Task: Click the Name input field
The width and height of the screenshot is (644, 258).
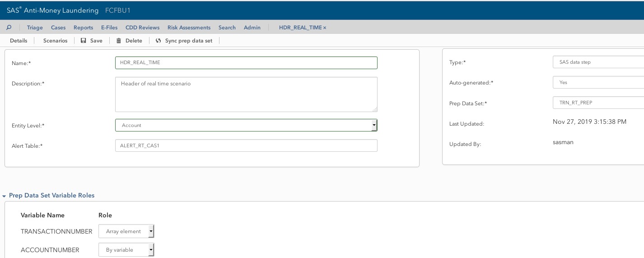Action: pos(246,63)
